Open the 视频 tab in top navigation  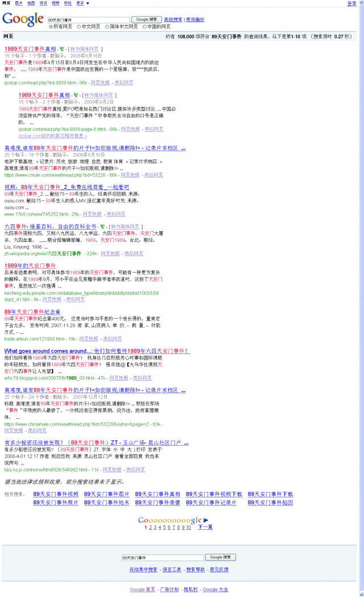pos(56,3)
